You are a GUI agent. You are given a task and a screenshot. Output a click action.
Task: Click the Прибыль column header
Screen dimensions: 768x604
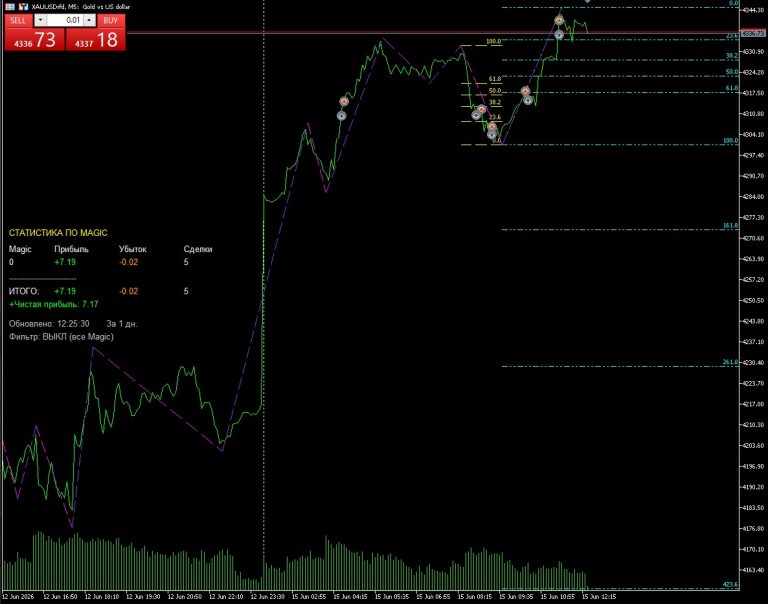coord(72,249)
